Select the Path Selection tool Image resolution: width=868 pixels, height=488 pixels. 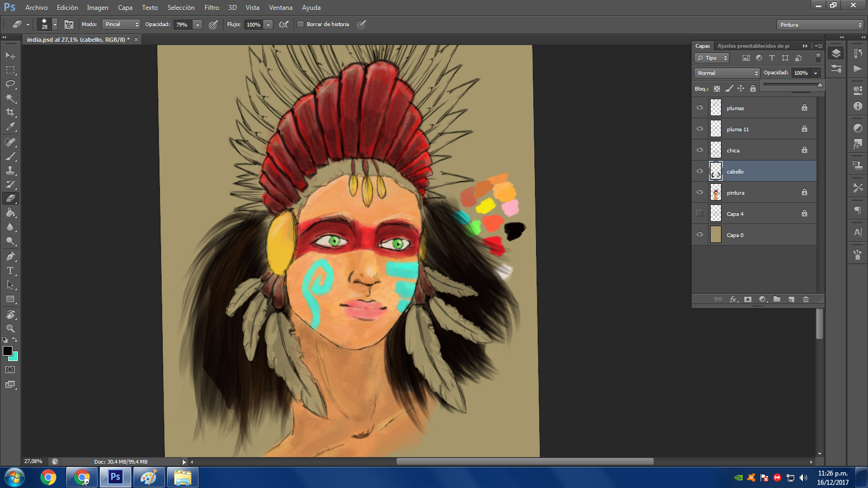click(10, 285)
